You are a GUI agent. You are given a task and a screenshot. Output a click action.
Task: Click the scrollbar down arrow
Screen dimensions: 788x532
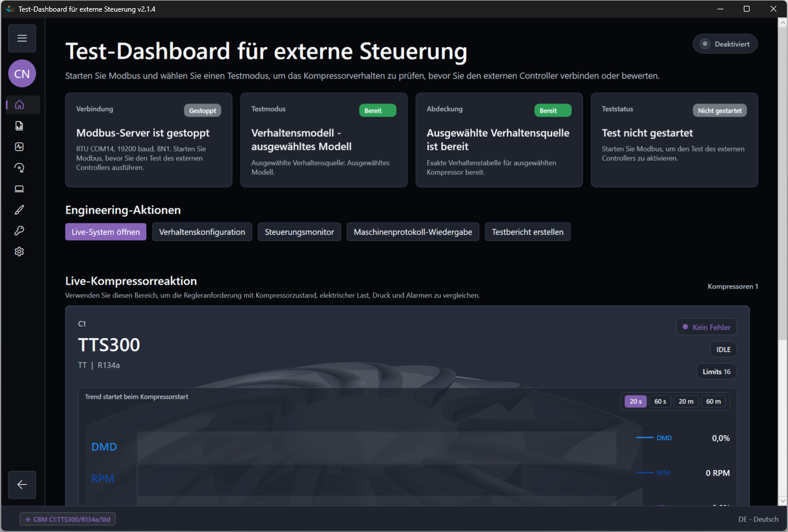click(x=783, y=501)
